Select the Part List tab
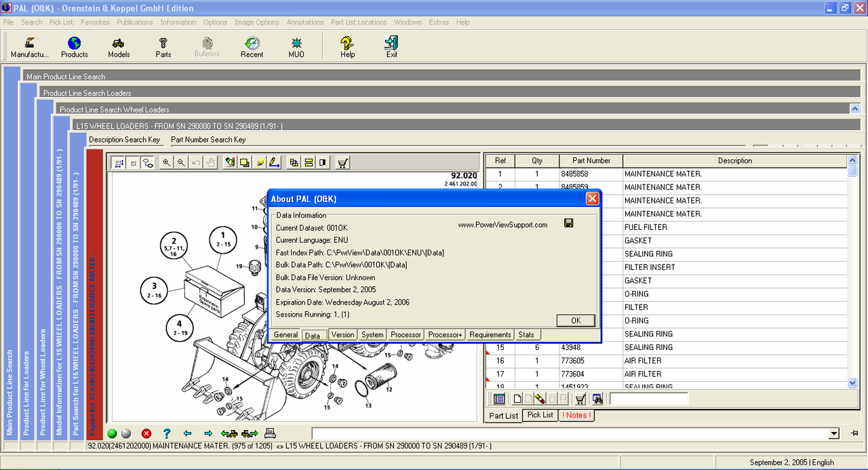Image resolution: width=868 pixels, height=470 pixels. coord(504,416)
